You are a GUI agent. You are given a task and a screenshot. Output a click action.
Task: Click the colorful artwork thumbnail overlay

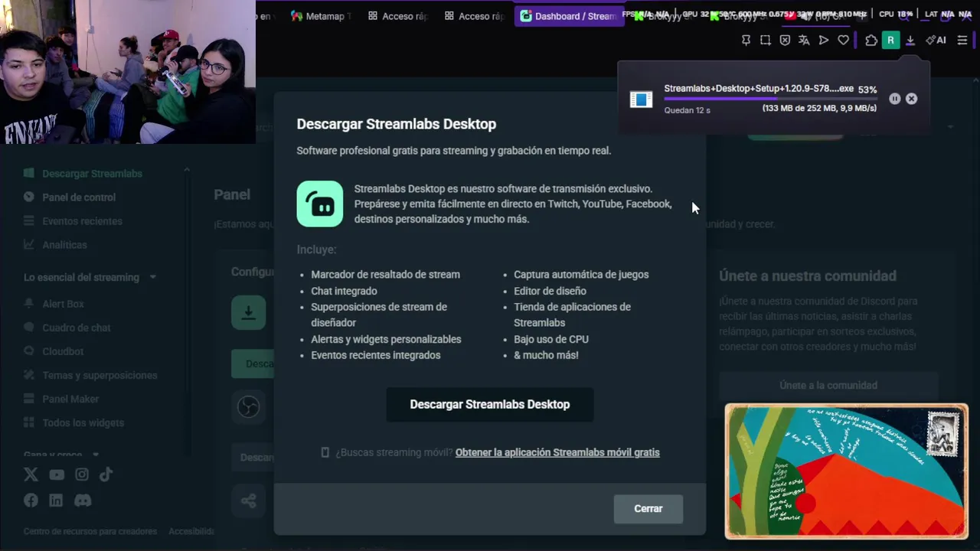(846, 471)
